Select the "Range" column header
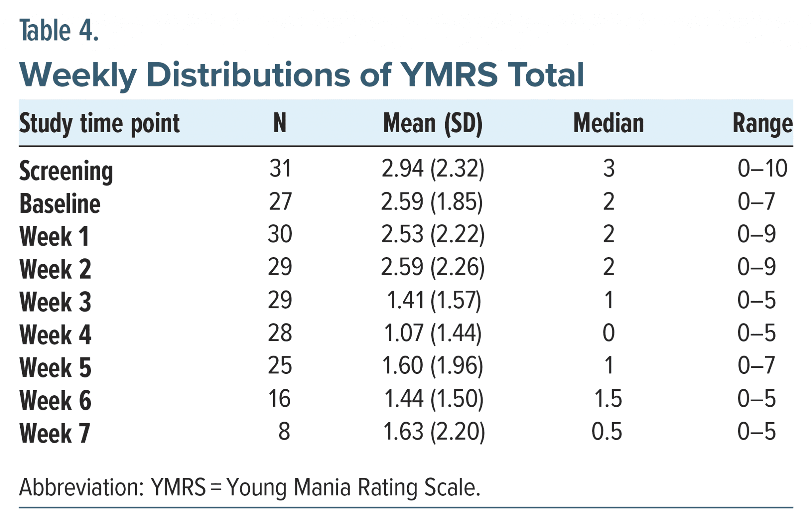Image resolution: width=812 pixels, height=527 pixels. click(762, 123)
